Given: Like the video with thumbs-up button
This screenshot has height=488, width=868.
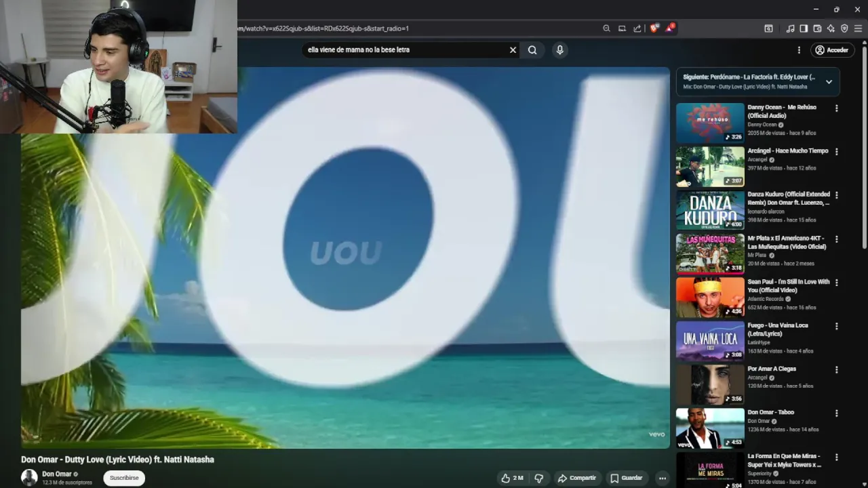Looking at the screenshot, I should click(x=513, y=478).
